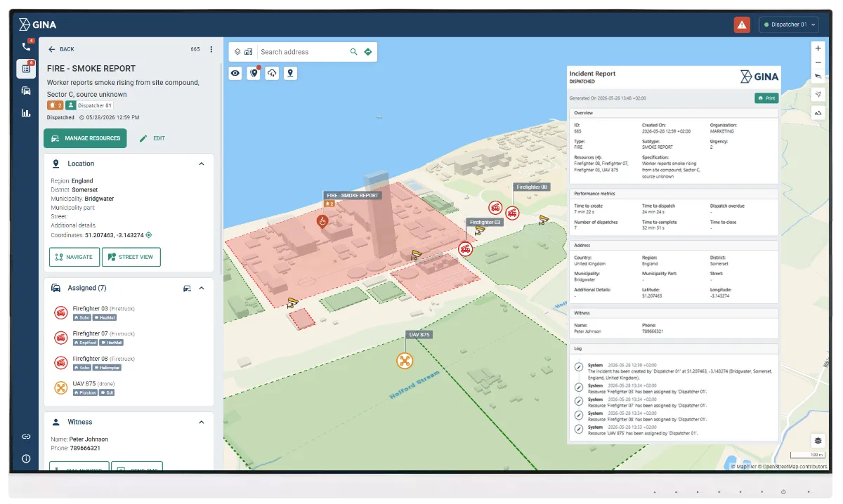
Task: Zoom in the map with plus
Action: [x=818, y=48]
